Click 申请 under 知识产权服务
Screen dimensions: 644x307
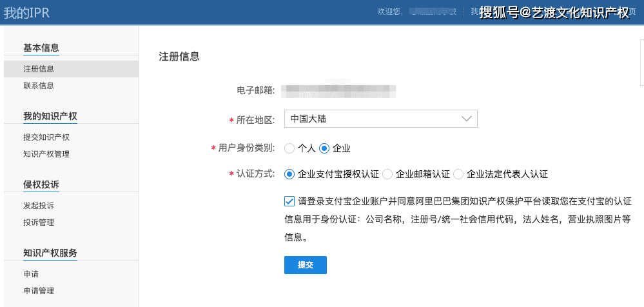click(31, 274)
